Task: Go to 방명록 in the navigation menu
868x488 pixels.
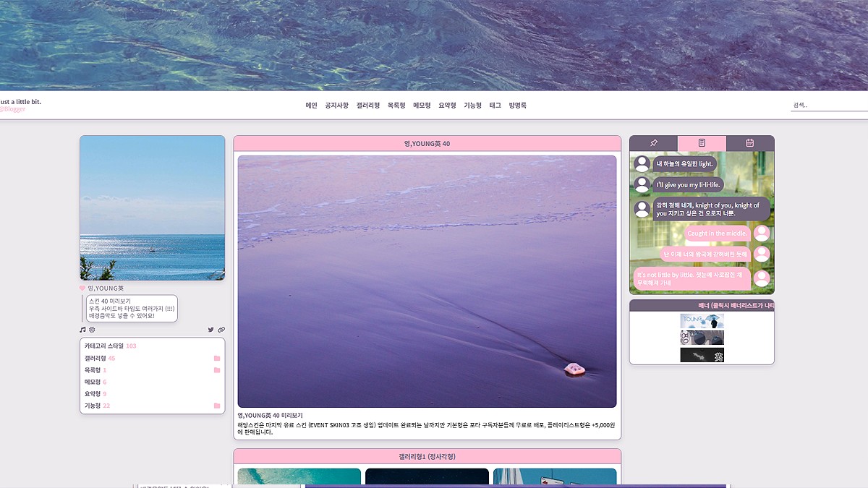Action: [517, 106]
